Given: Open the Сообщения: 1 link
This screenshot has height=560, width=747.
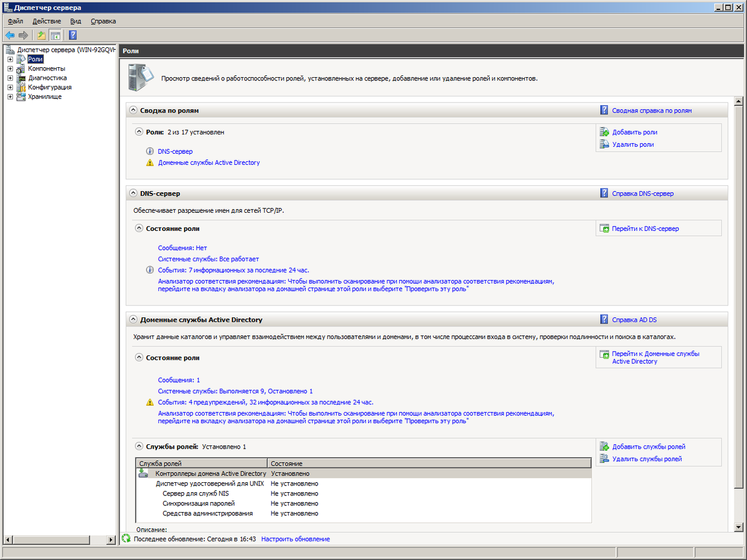Looking at the screenshot, I should tap(179, 380).
